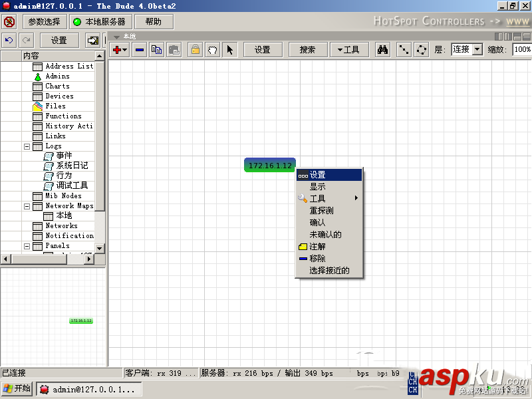The width and height of the screenshot is (532, 399).
Task: Click the circular arrange layout icon
Action: pyautogui.click(x=422, y=50)
